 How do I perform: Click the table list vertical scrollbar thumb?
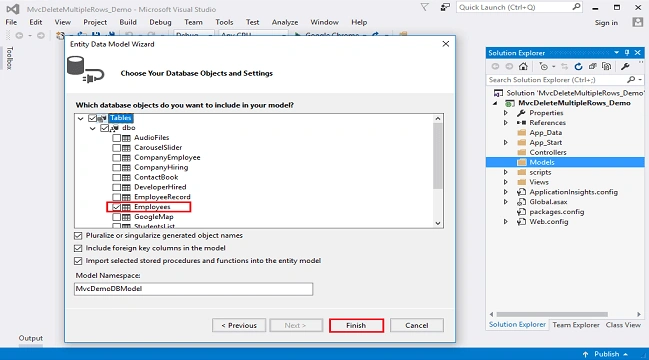click(x=437, y=156)
